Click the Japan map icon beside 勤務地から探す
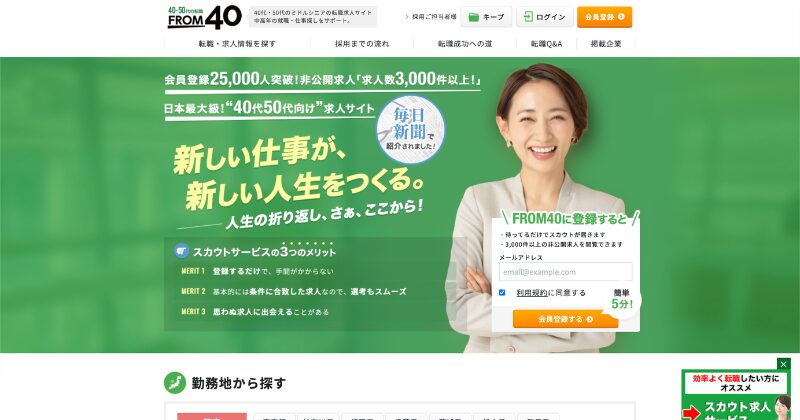This screenshot has width=800, height=420. click(175, 382)
